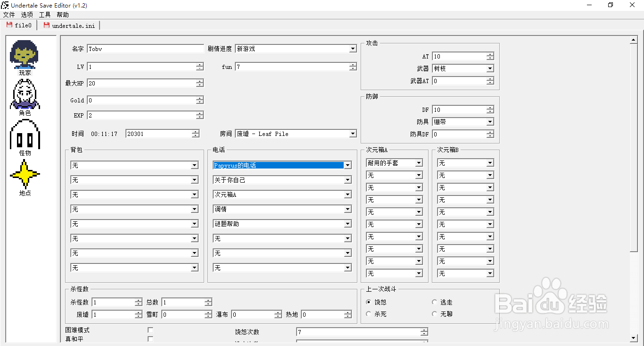The width and height of the screenshot is (644, 346).
Task: Click the 最大HP value field
Action: [x=142, y=83]
